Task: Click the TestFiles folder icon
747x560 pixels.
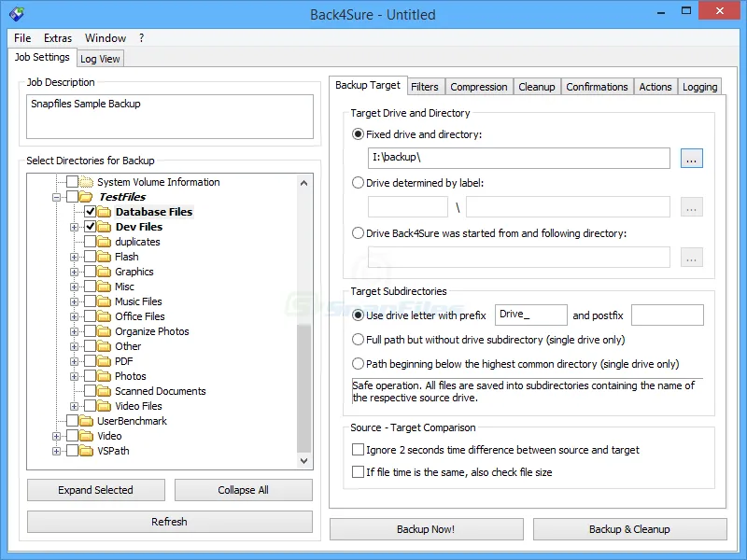Action: 86,197
